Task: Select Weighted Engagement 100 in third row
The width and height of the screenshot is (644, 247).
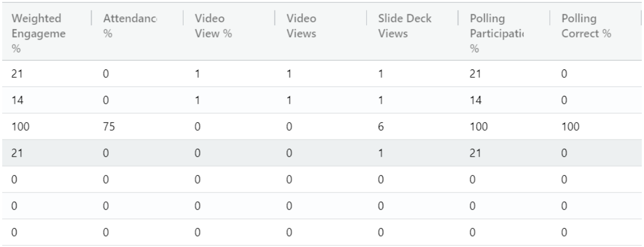Action: [x=20, y=127]
